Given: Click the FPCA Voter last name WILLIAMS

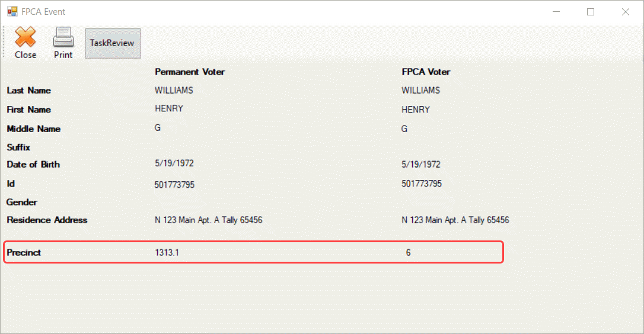Looking at the screenshot, I should [x=420, y=90].
